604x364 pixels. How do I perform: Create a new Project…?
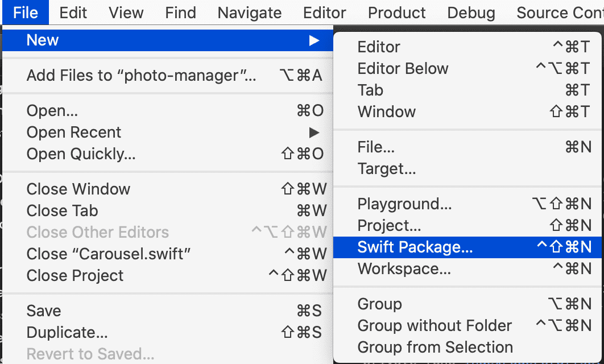click(468, 225)
